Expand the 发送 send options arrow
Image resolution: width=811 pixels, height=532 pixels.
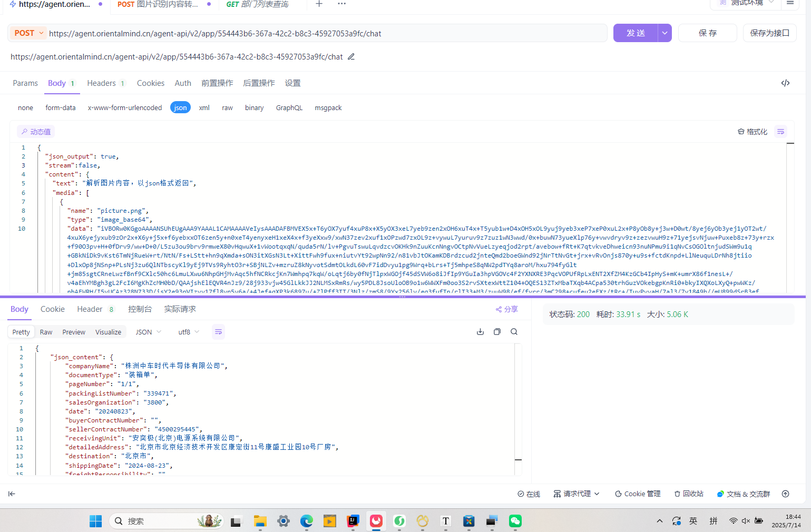click(x=665, y=33)
